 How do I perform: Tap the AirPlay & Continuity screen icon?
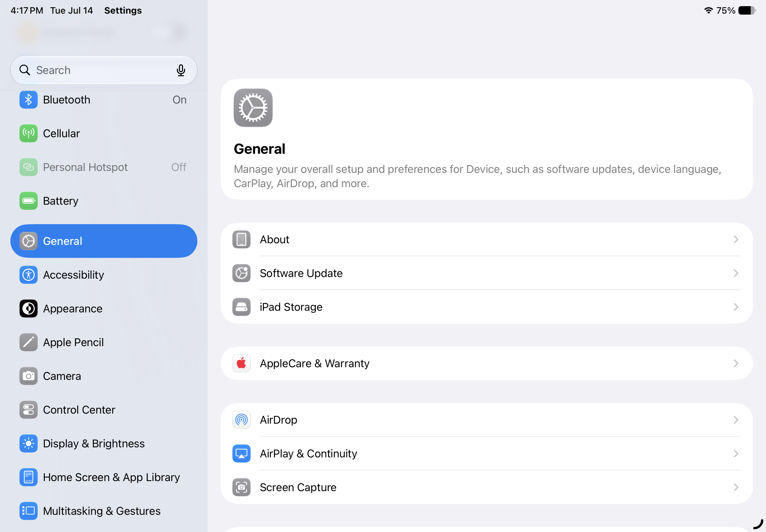241,453
